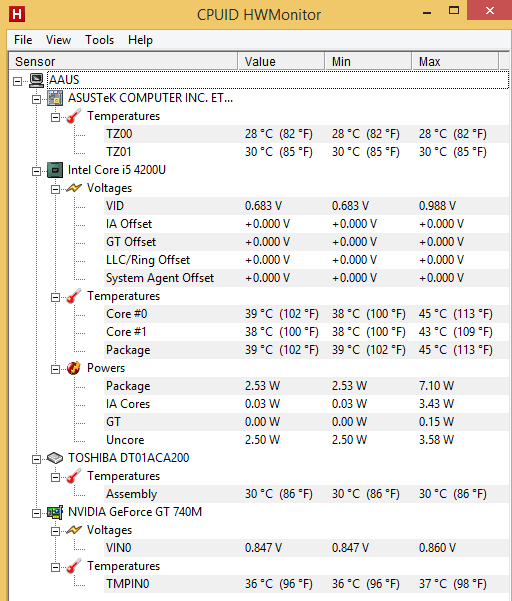
Task: Select the IA Offset row
Action: tap(306, 224)
